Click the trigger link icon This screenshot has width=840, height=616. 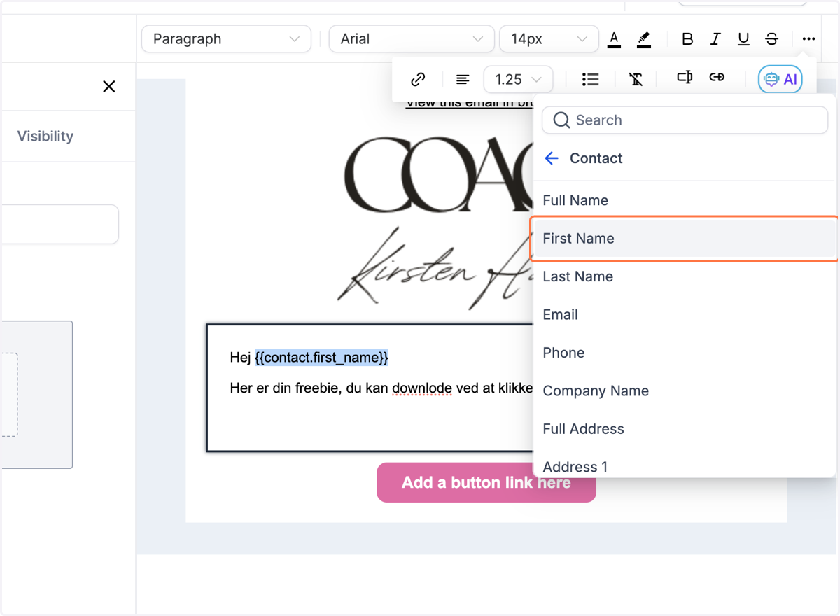716,78
